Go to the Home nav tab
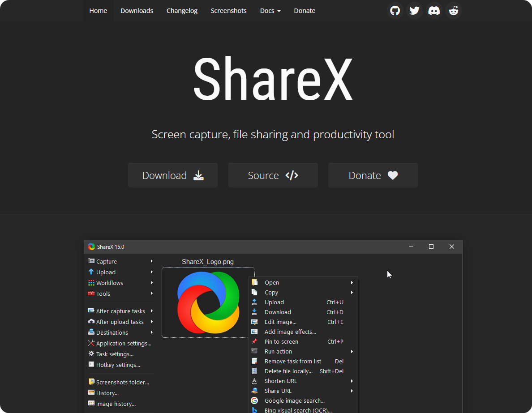Image resolution: width=532 pixels, height=413 pixels. click(98, 11)
